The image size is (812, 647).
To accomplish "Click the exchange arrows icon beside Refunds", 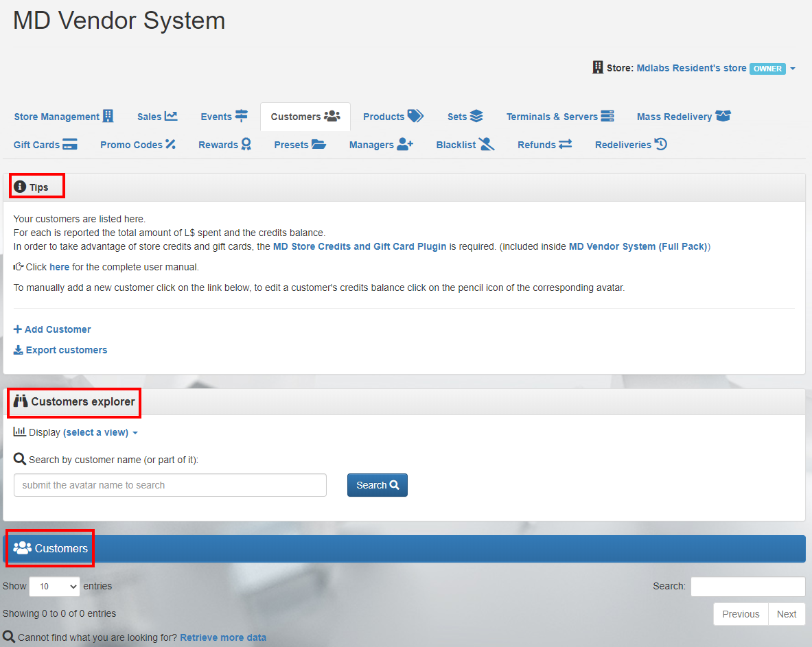I will point(565,144).
